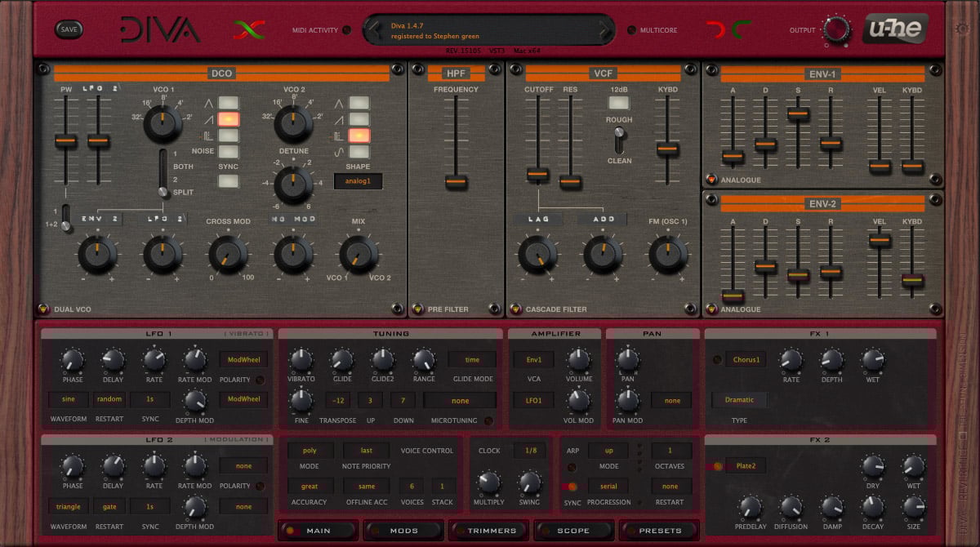Flip the ROUGH/CLEAN switch
Viewport: 980px width, 547px height.
coord(619,140)
